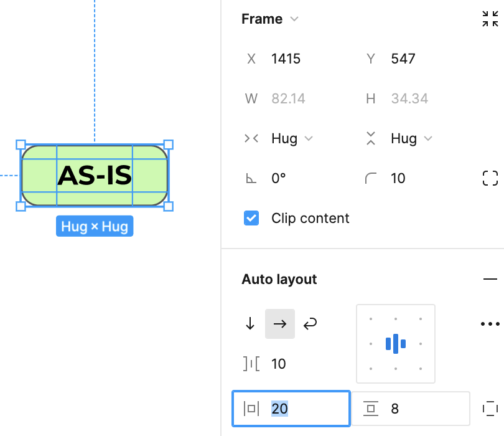Image resolution: width=504 pixels, height=436 pixels.
Task: Open the Frame type dropdown
Action: pos(270,19)
